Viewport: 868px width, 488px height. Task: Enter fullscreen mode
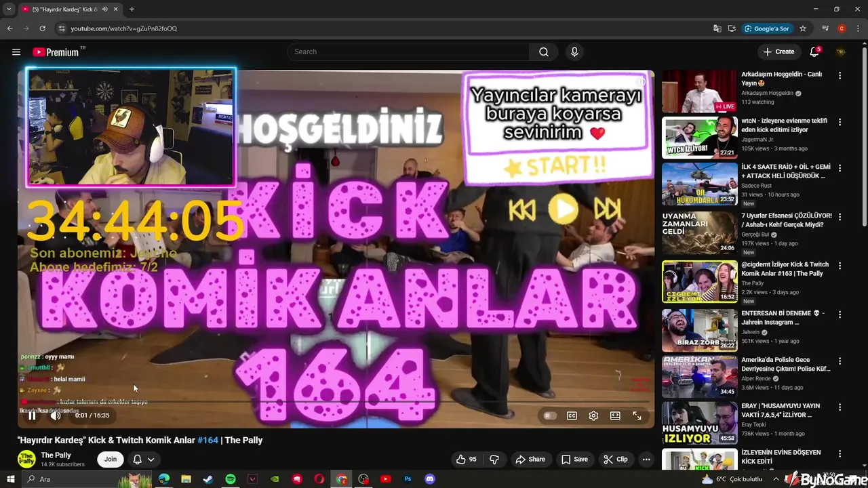(x=637, y=415)
